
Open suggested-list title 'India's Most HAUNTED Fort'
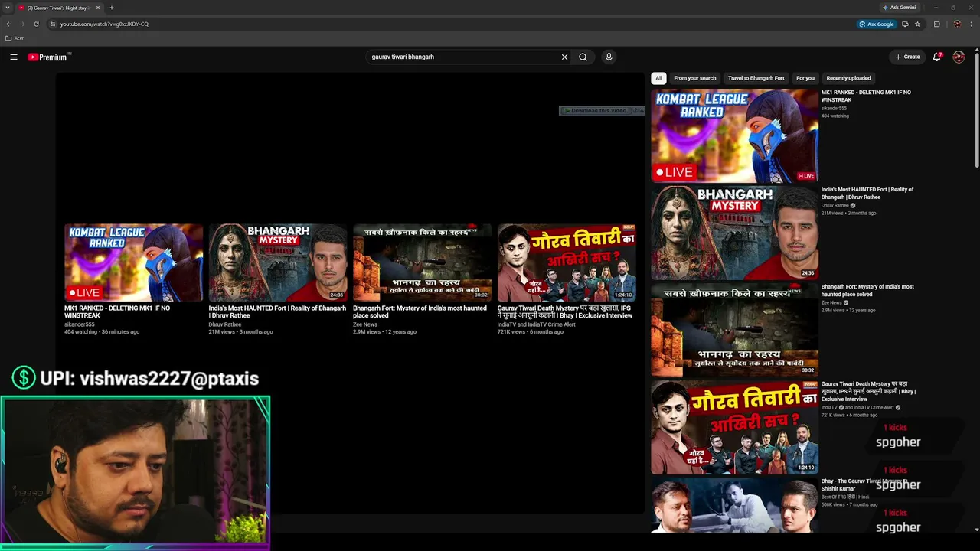tap(867, 194)
